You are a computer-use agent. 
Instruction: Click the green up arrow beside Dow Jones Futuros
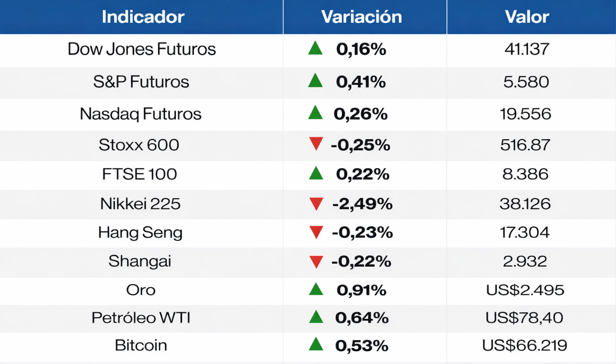coord(315,49)
